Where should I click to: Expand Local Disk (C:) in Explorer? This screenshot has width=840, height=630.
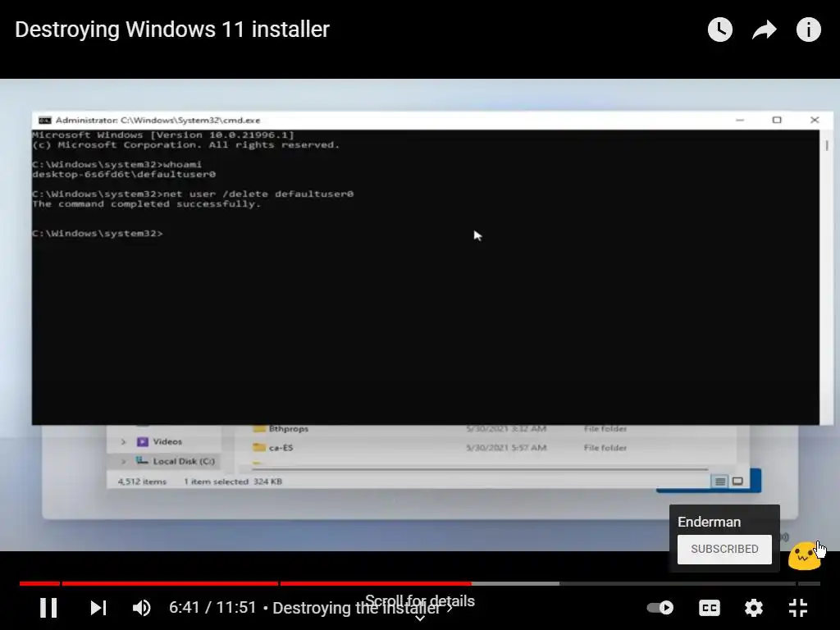tap(123, 461)
